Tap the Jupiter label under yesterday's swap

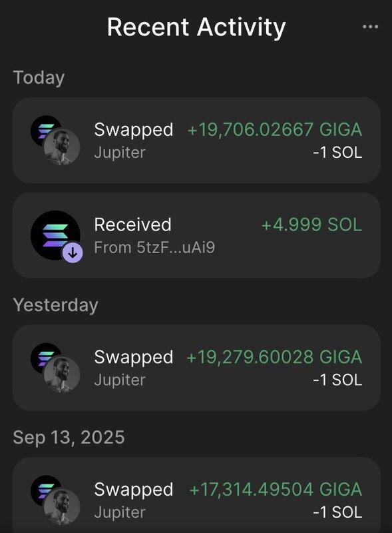120,380
